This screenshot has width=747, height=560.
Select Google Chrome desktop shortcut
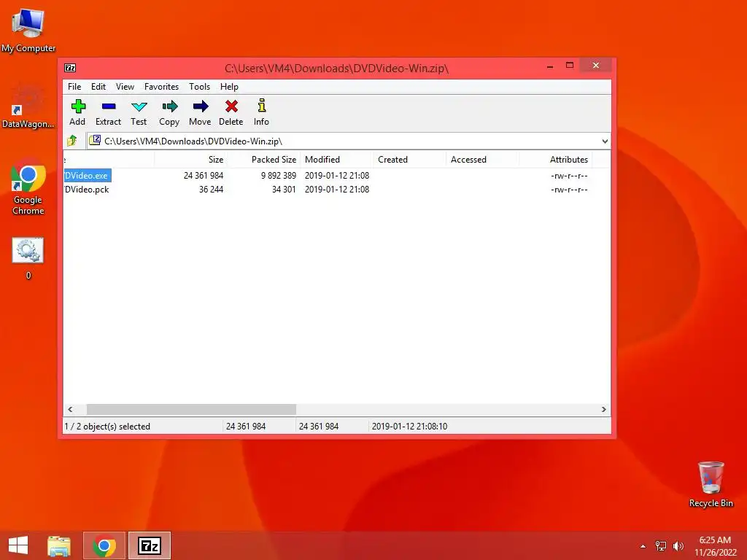coord(28,187)
